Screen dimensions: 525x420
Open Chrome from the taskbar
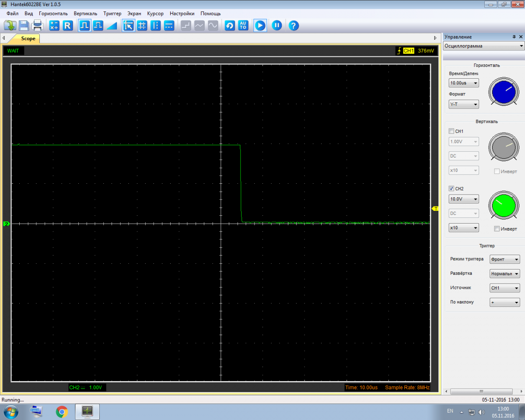[x=62, y=412]
